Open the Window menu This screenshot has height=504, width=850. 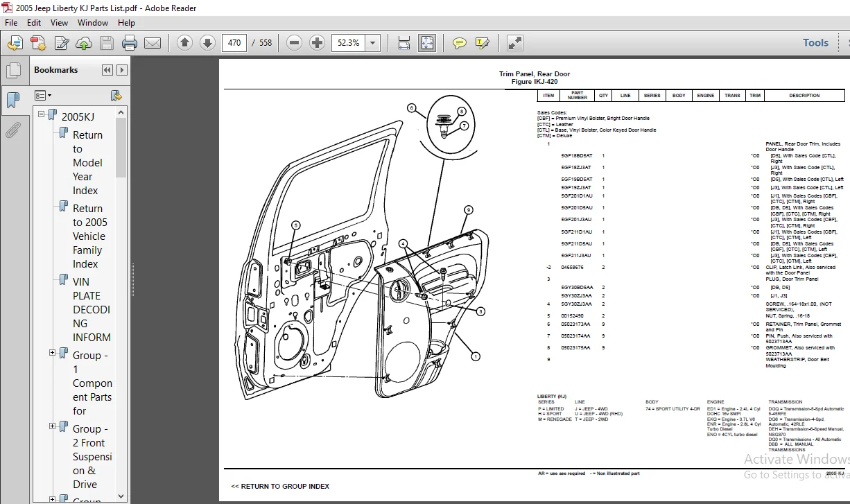(93, 22)
